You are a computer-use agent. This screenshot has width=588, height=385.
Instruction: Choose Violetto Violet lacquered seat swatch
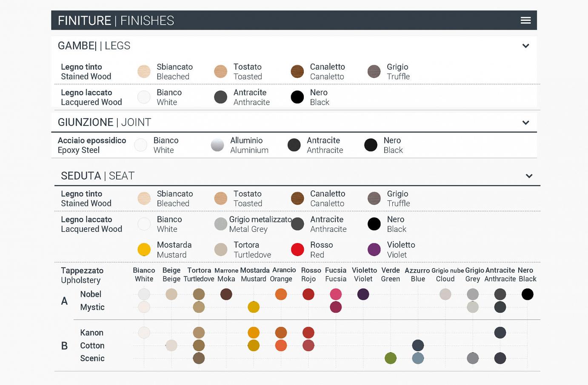tap(374, 249)
